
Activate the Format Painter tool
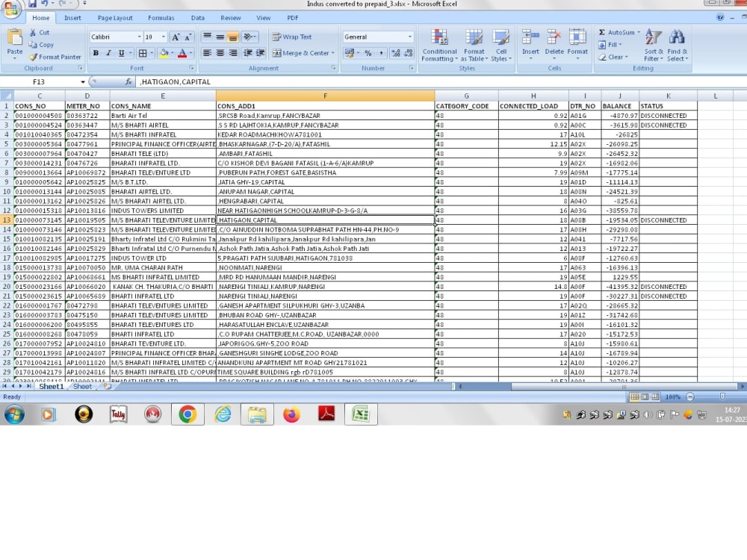[x=55, y=57]
